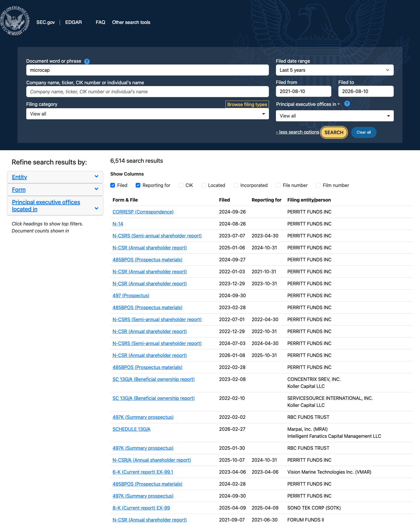Click the 6,514 search results heading

point(136,161)
